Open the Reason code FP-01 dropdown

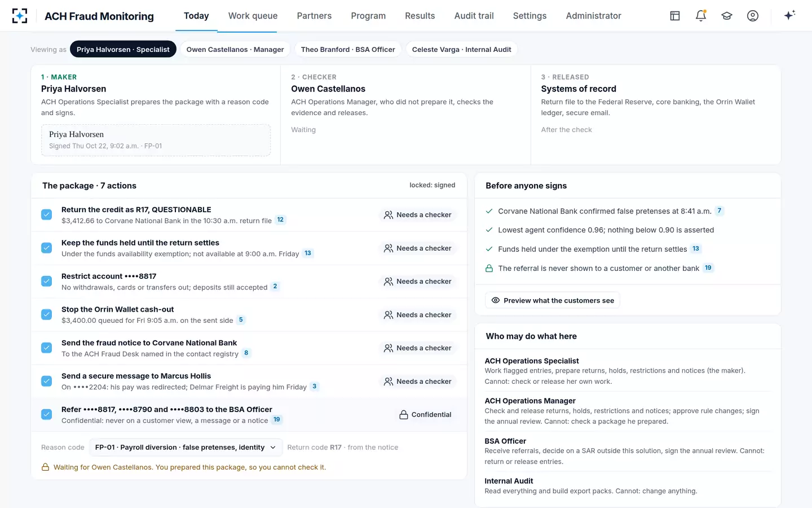pos(186,447)
